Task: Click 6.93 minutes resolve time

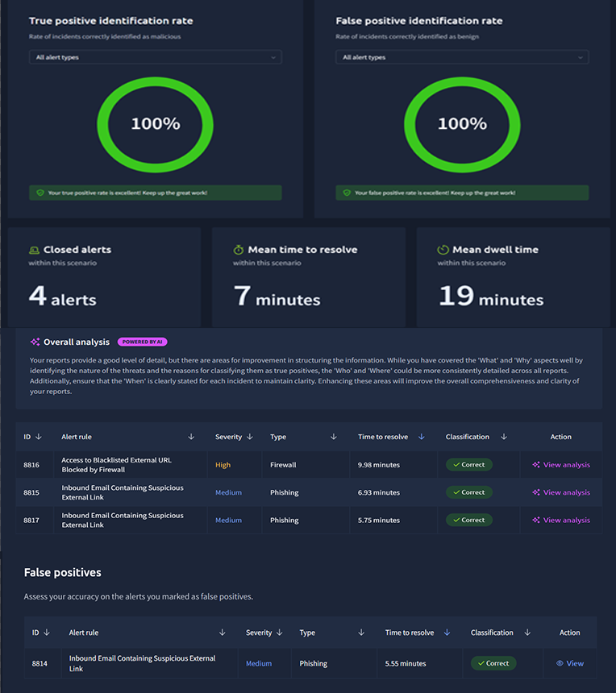Action: (x=379, y=492)
